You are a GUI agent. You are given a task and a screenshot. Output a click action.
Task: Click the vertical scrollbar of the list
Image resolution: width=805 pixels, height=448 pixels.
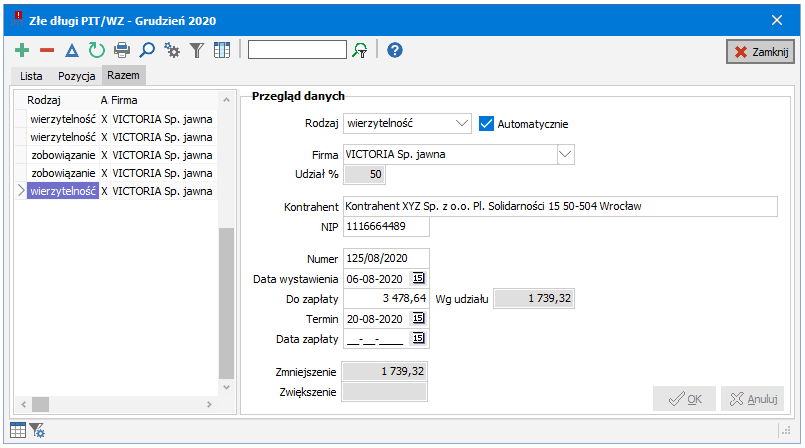coord(226,300)
